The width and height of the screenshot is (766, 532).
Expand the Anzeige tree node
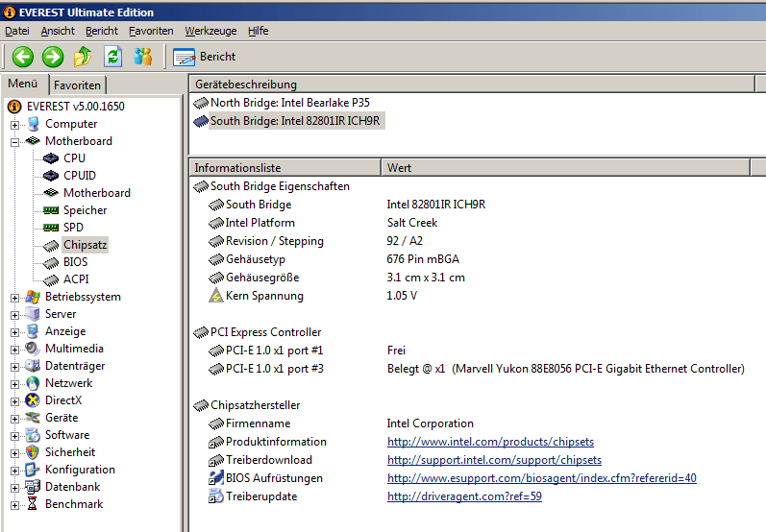[x=14, y=332]
